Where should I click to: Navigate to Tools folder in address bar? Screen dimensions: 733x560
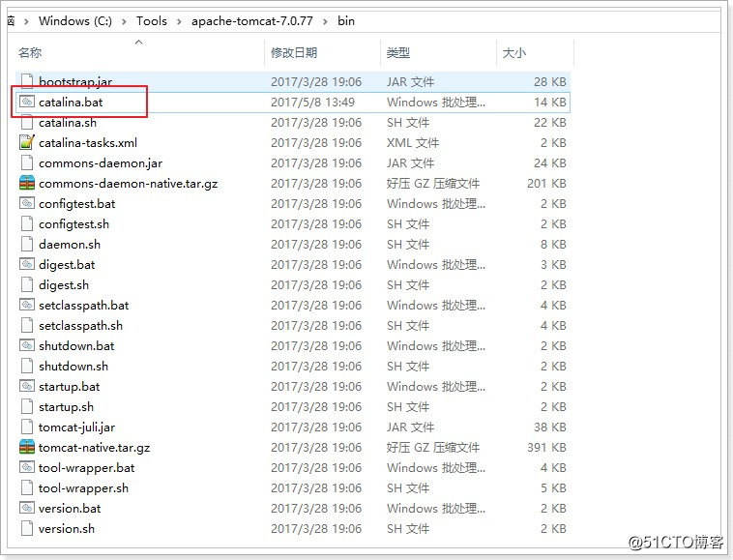(x=152, y=21)
